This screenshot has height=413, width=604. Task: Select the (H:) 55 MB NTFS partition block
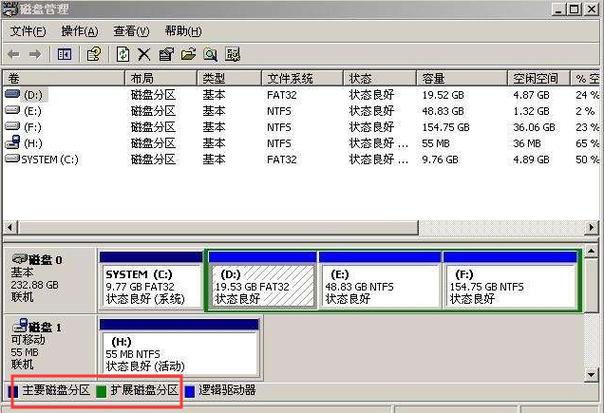coord(179,348)
